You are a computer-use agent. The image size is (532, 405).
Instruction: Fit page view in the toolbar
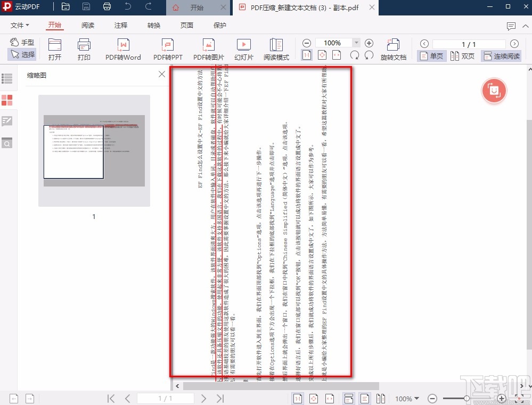click(x=322, y=55)
